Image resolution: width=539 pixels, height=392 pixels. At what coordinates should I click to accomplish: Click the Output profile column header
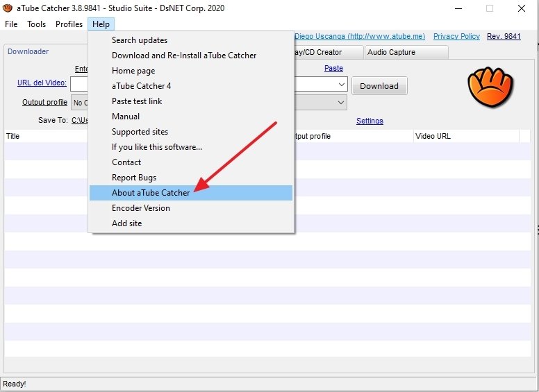(354, 136)
